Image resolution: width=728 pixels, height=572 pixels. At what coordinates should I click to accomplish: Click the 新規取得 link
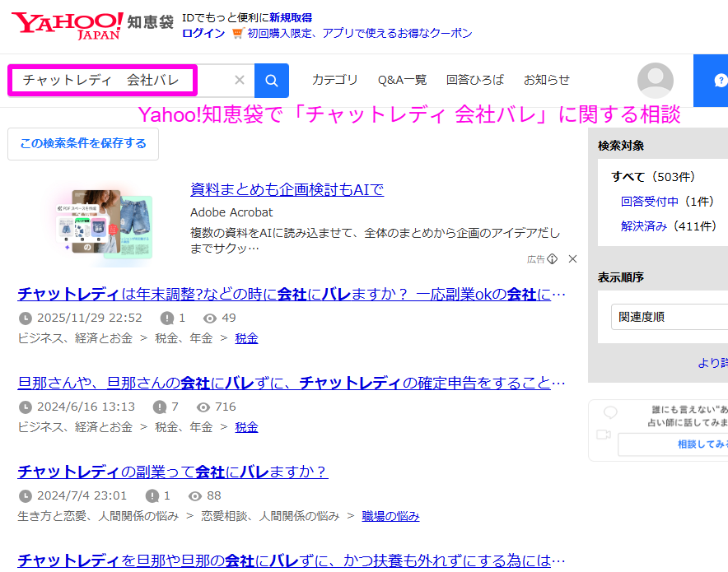click(x=291, y=17)
